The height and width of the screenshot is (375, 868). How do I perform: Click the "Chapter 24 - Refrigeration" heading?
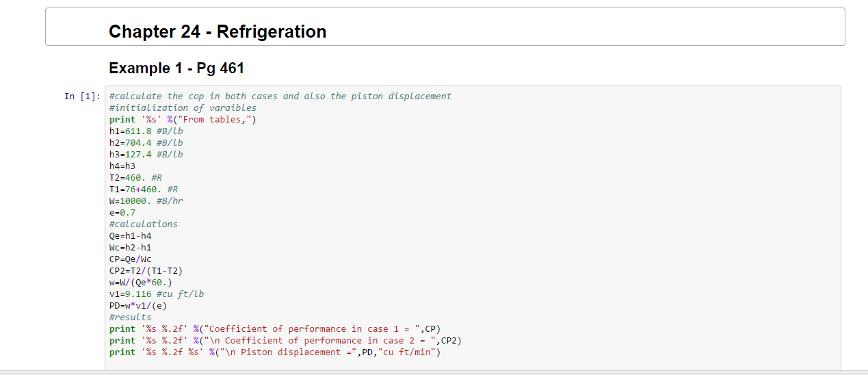218,31
